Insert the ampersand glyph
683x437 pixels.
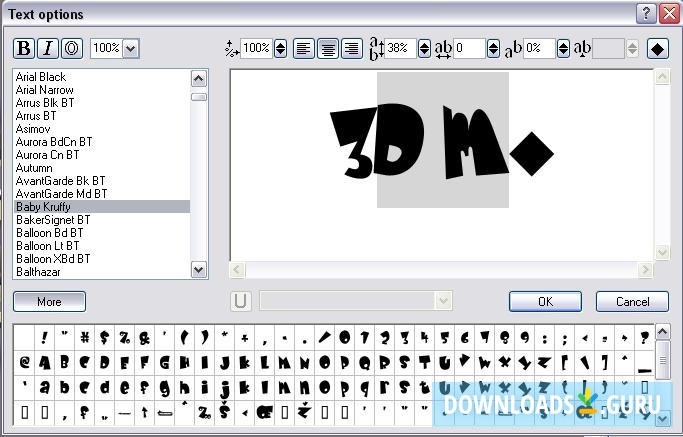click(144, 337)
